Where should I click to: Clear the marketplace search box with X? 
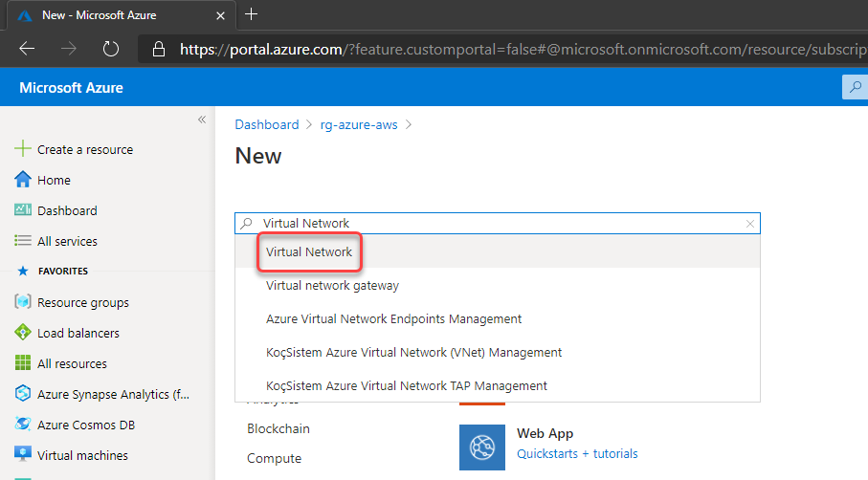(x=750, y=224)
